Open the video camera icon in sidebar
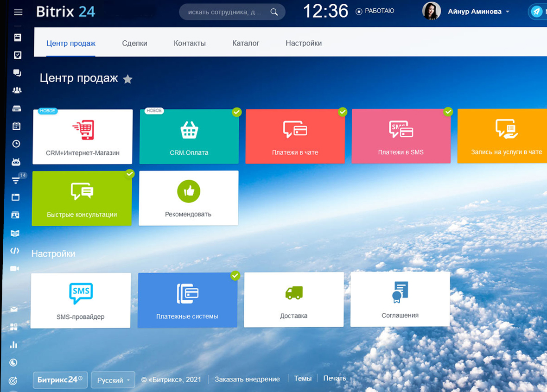547x392 pixels. 15,269
